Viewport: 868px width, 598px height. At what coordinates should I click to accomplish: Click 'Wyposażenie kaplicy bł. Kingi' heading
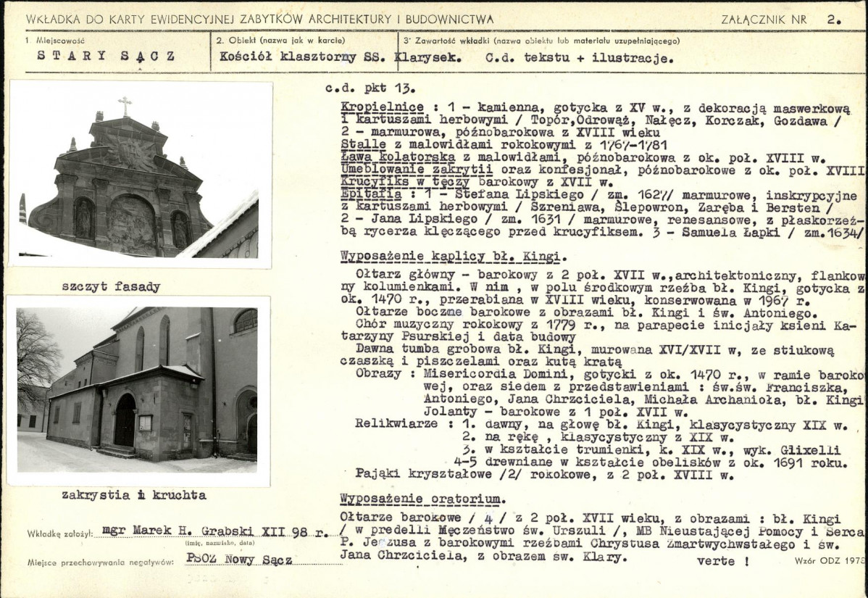pyautogui.click(x=454, y=257)
